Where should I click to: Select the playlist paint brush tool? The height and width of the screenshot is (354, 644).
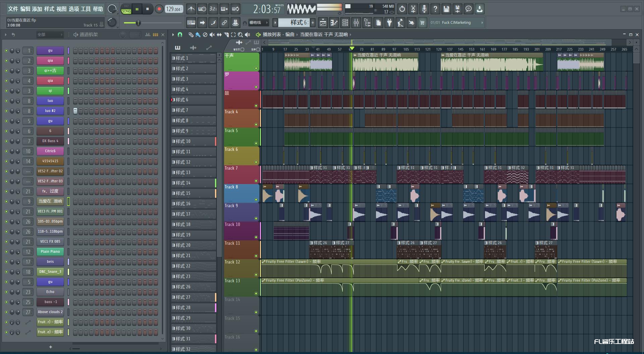point(198,35)
